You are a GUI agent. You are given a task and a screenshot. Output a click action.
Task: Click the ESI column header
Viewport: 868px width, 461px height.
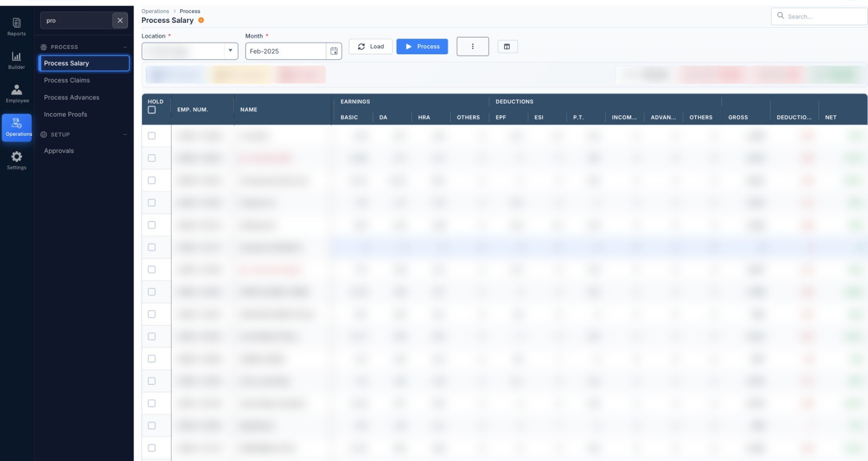(539, 117)
